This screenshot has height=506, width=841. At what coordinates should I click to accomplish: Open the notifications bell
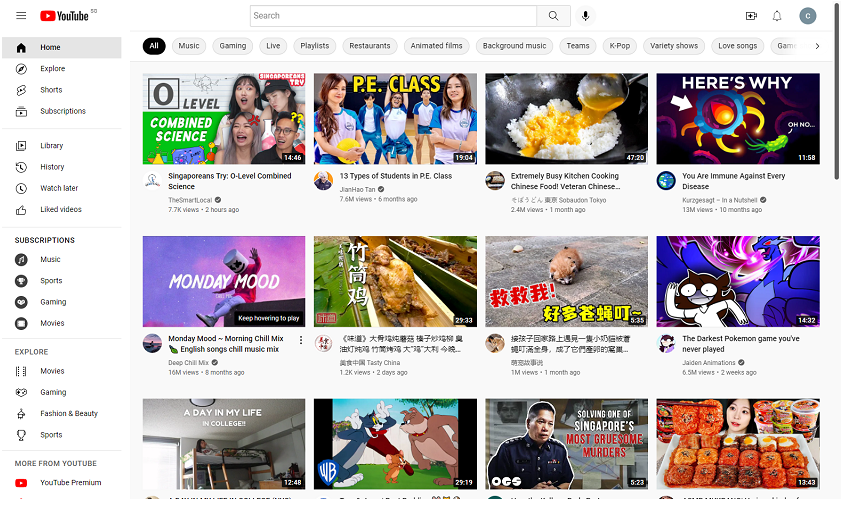pyautogui.click(x=777, y=16)
